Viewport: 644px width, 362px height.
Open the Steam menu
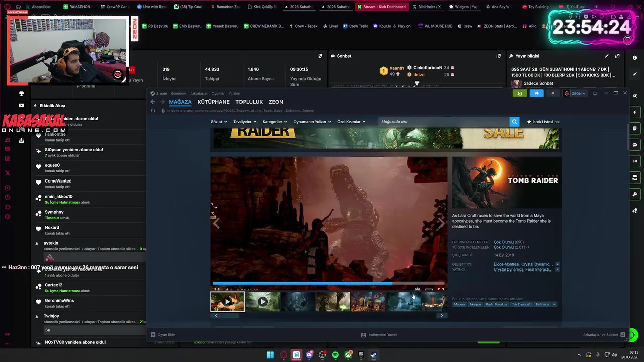(x=162, y=93)
